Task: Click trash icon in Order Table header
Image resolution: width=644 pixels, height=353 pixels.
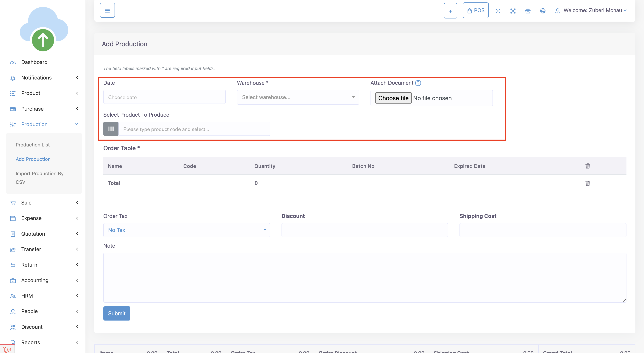Action: (x=587, y=166)
